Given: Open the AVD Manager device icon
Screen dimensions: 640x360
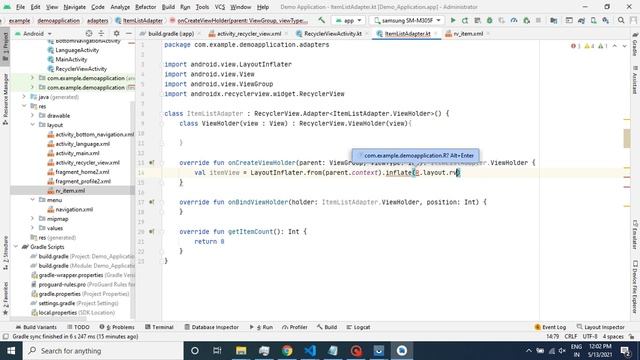Looking at the screenshot, I should (x=593, y=20).
